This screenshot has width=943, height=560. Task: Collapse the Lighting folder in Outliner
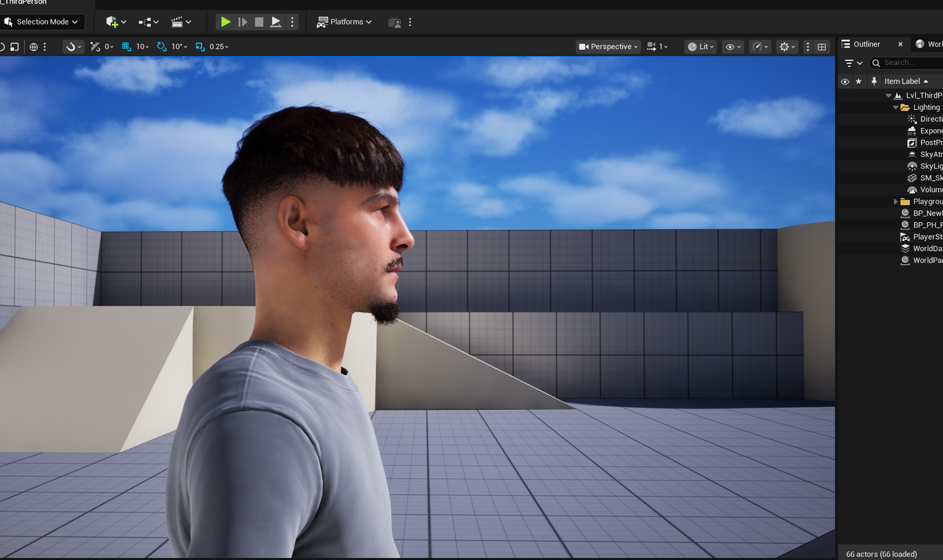coord(896,107)
